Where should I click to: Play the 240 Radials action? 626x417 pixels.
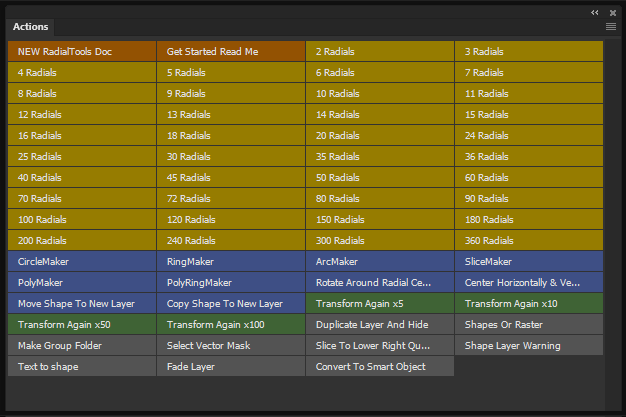[x=231, y=240]
